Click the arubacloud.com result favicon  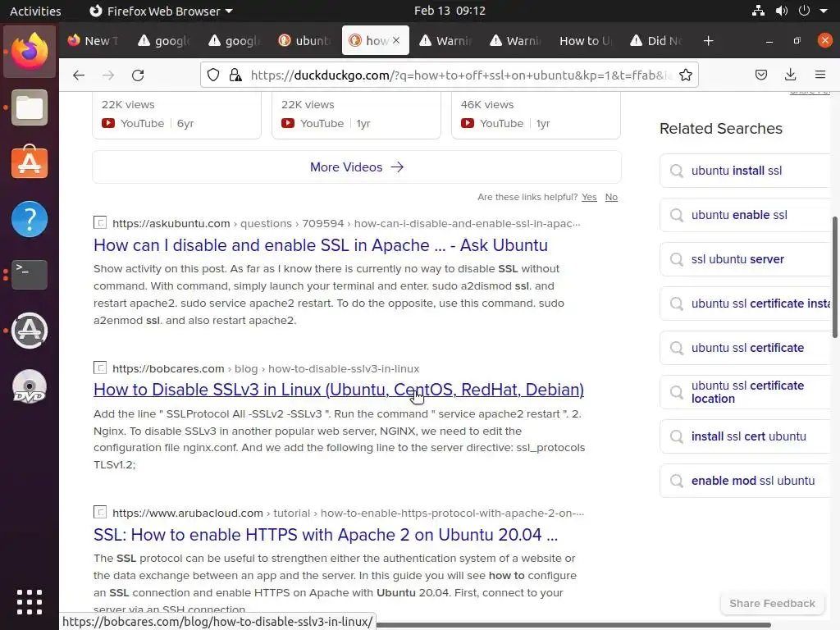(100, 512)
